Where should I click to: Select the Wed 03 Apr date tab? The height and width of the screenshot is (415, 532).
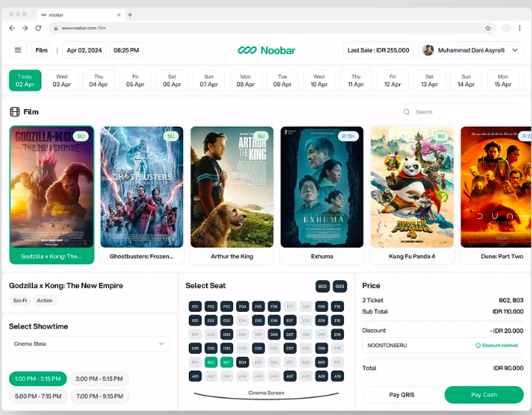pyautogui.click(x=62, y=80)
